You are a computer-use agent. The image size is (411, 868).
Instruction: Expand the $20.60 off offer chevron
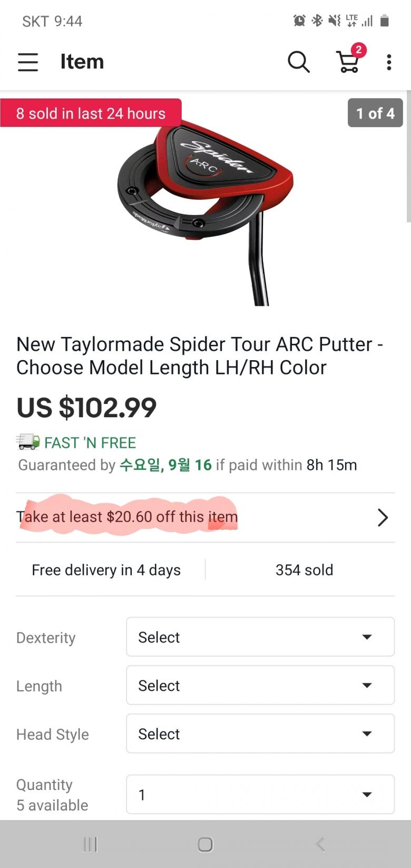point(383,517)
